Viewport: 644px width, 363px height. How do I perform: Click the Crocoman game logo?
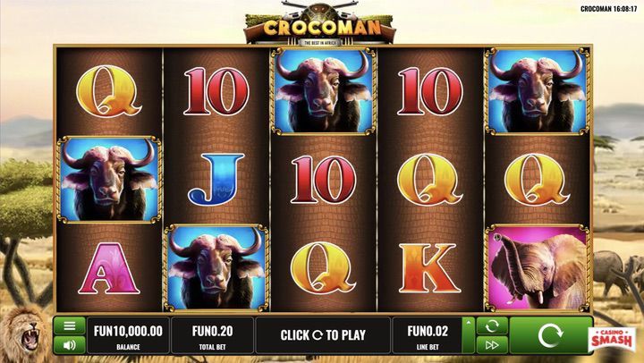pos(321,25)
